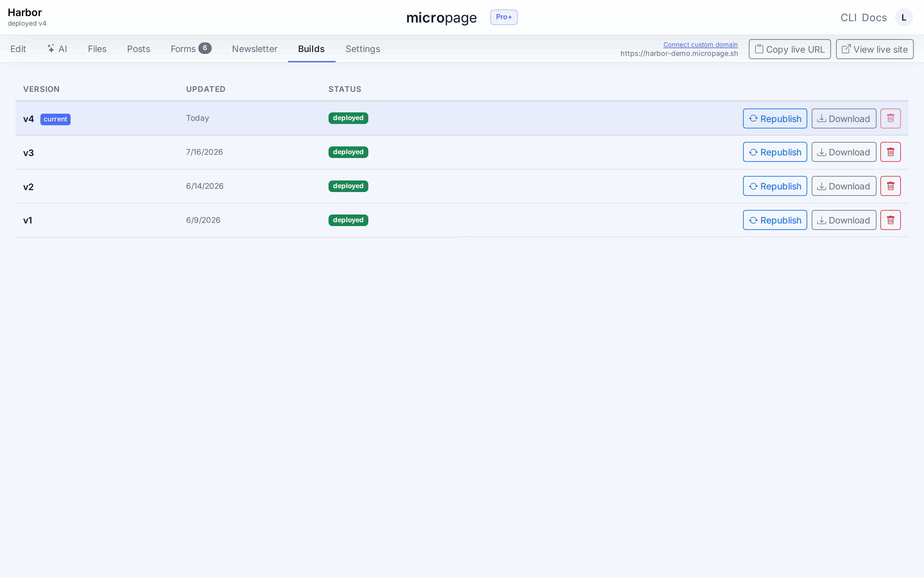The width and height of the screenshot is (924, 578).
Task: Copy the live URL
Action: tap(790, 49)
